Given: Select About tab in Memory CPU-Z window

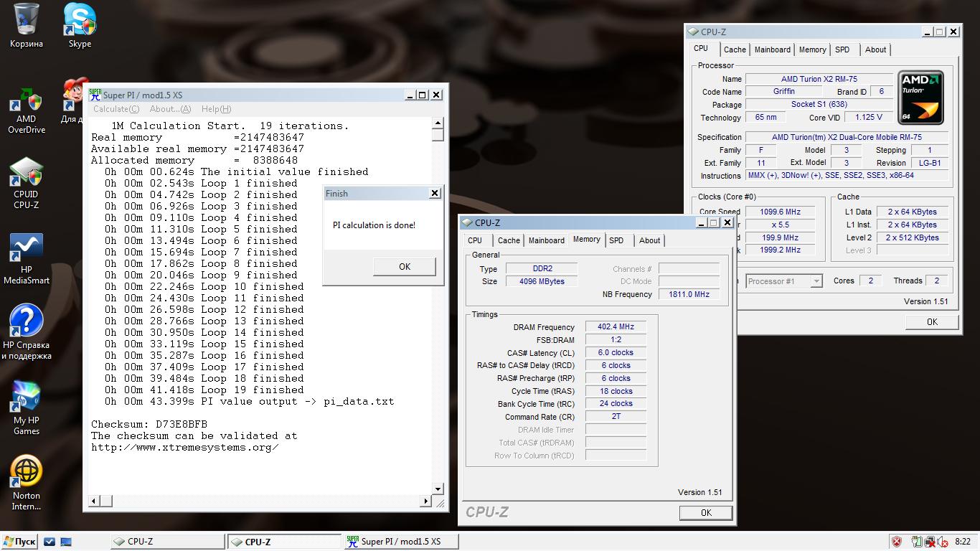Looking at the screenshot, I should [x=649, y=240].
